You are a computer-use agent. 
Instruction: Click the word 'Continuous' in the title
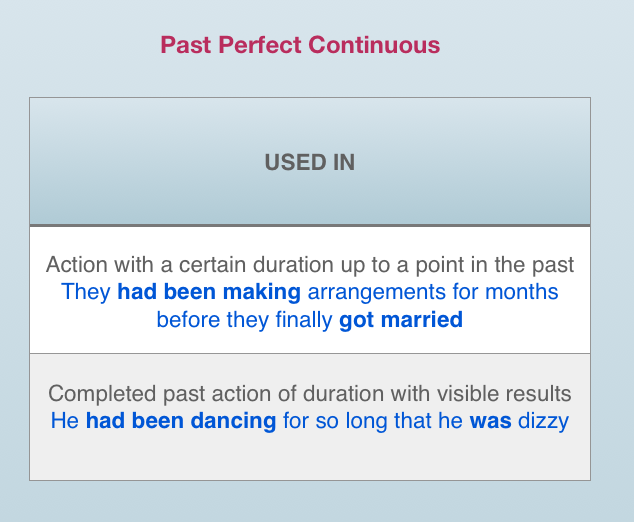374,44
